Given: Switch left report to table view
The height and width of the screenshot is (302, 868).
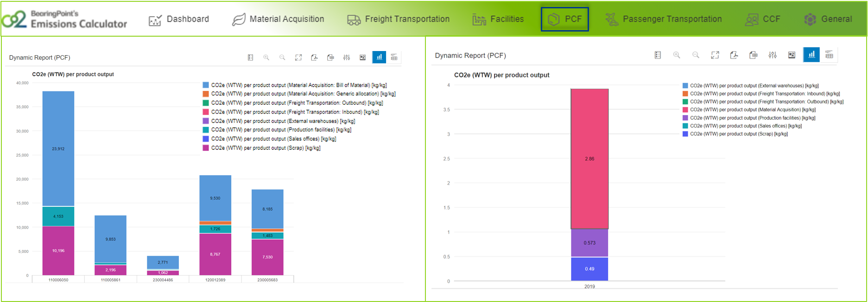Looking at the screenshot, I should pos(394,57).
